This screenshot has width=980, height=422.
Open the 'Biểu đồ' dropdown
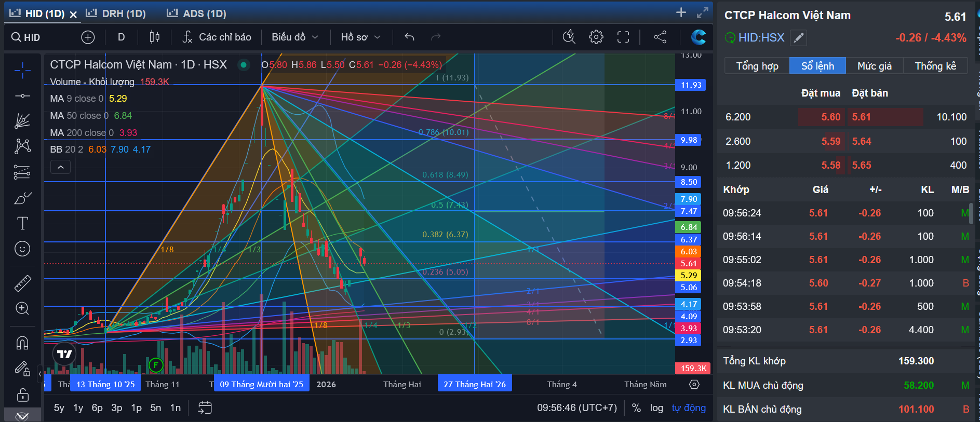pyautogui.click(x=294, y=37)
